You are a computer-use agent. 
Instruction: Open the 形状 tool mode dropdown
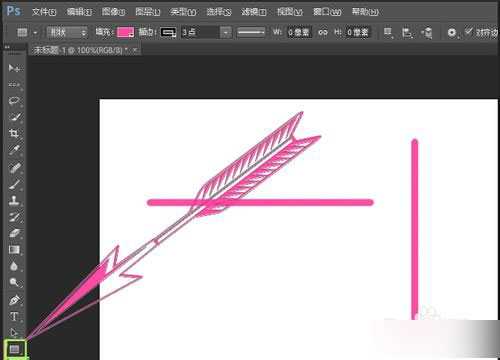click(x=67, y=32)
